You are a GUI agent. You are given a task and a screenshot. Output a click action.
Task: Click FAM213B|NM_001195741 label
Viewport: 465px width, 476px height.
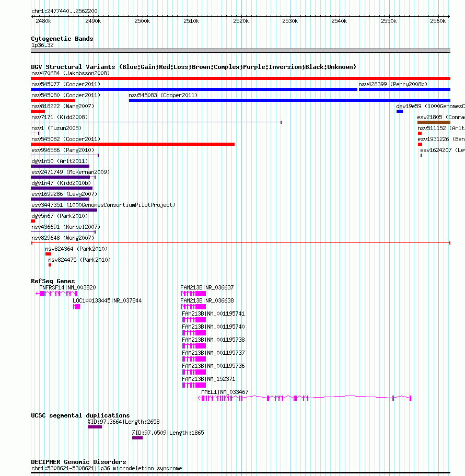click(x=213, y=314)
